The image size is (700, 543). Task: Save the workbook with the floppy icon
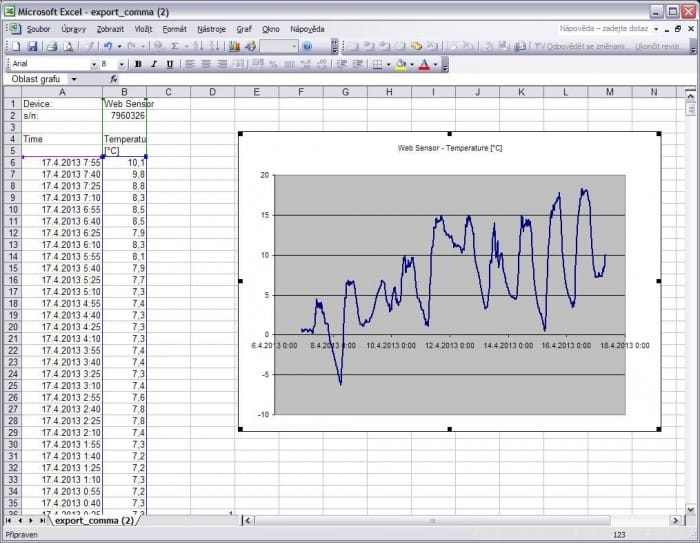click(x=32, y=46)
